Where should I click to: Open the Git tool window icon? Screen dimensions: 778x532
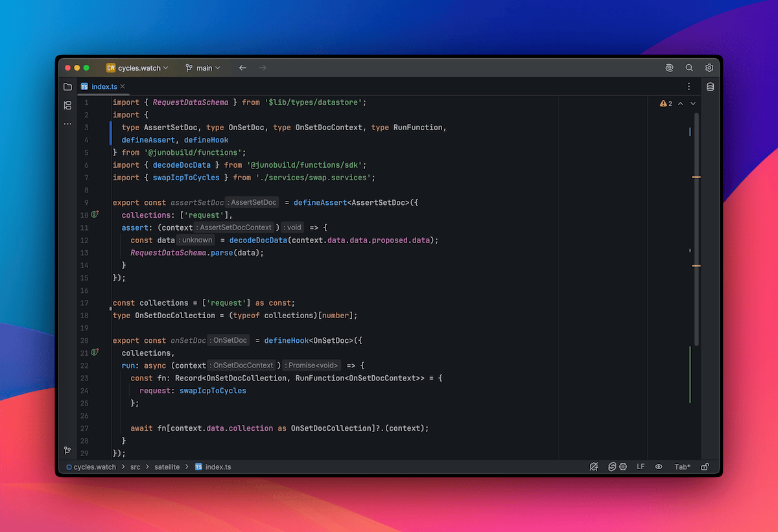67,450
